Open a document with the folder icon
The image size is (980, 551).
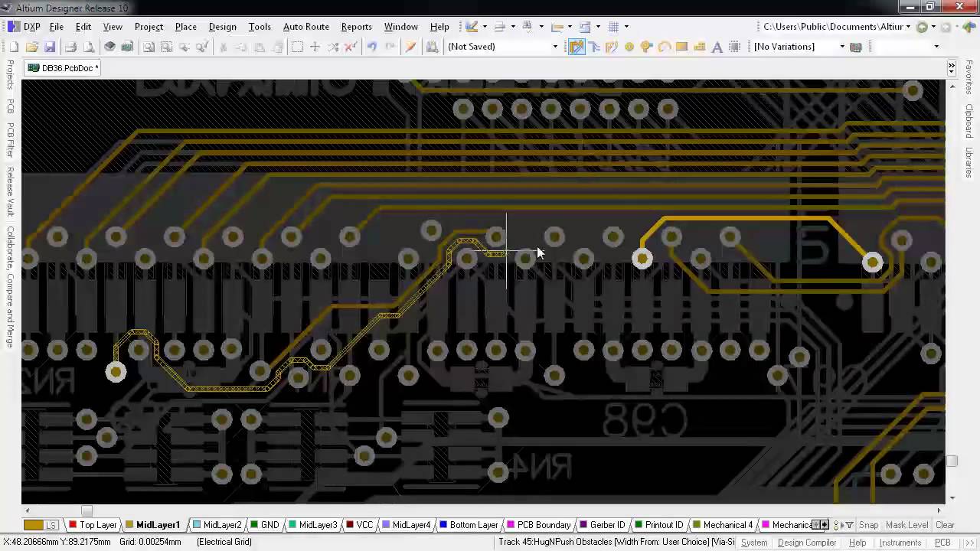point(31,47)
